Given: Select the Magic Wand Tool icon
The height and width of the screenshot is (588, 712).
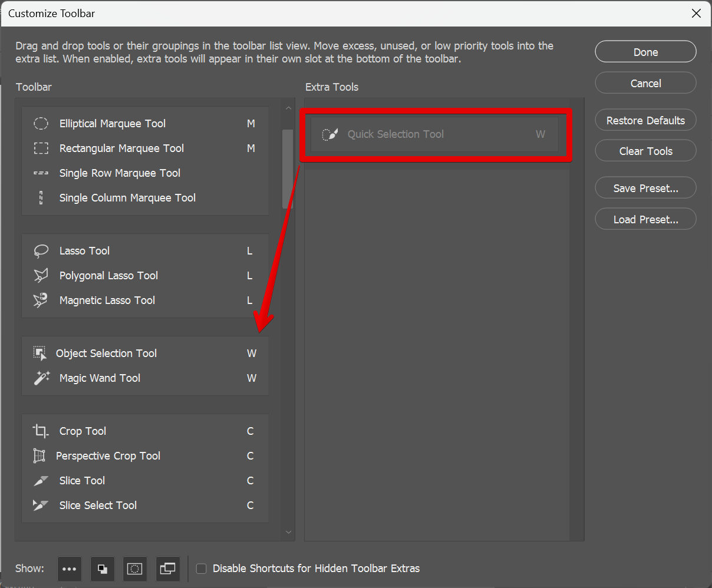Looking at the screenshot, I should [41, 378].
